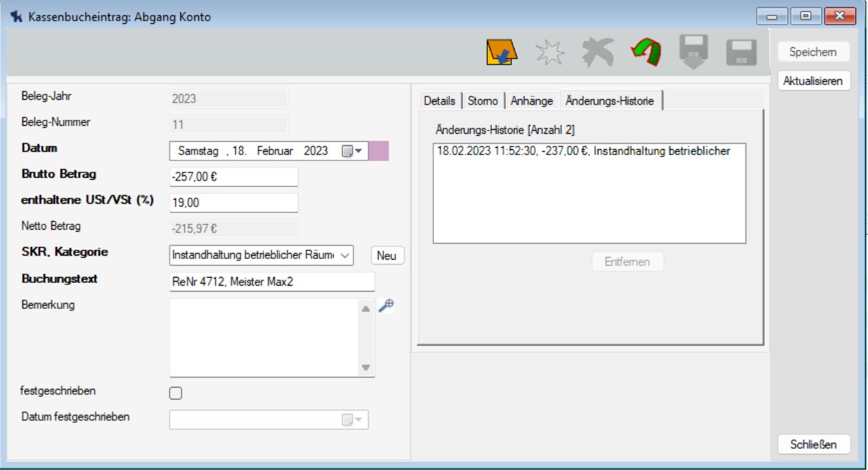Screen dimensions: 868x470
Task: Click the floppy disk with down arrow icon
Action: 693,52
